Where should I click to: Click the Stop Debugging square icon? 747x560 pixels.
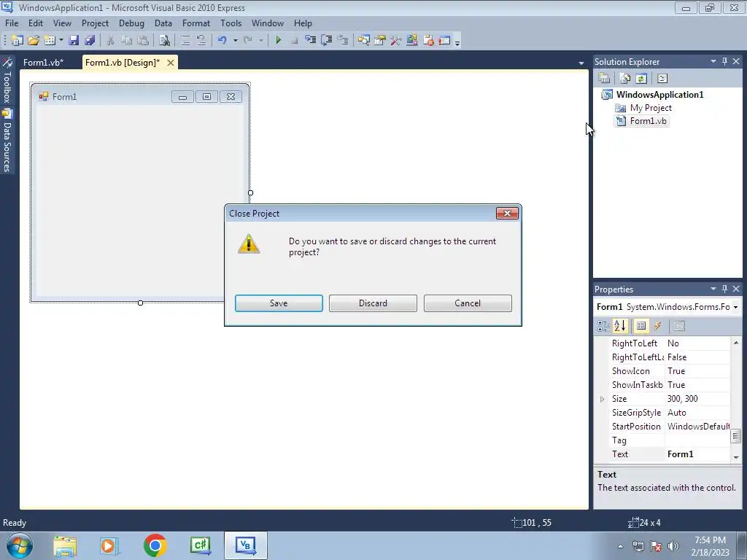tap(295, 41)
